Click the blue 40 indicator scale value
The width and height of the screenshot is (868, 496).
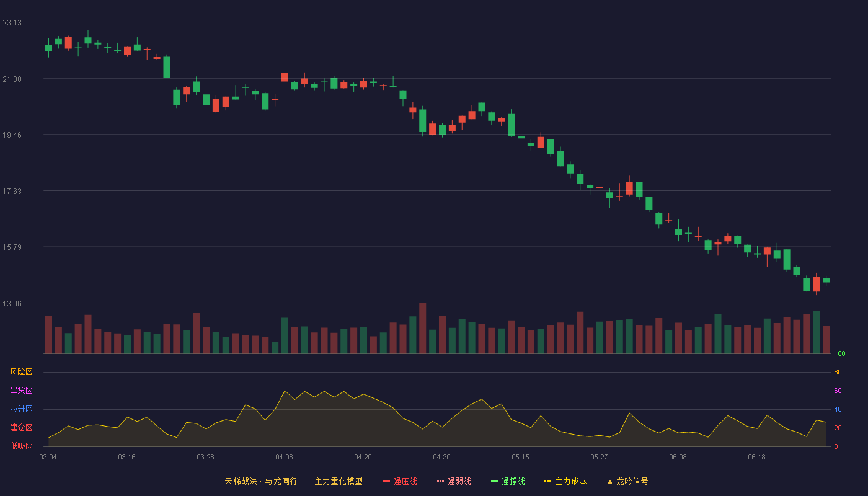coord(838,410)
